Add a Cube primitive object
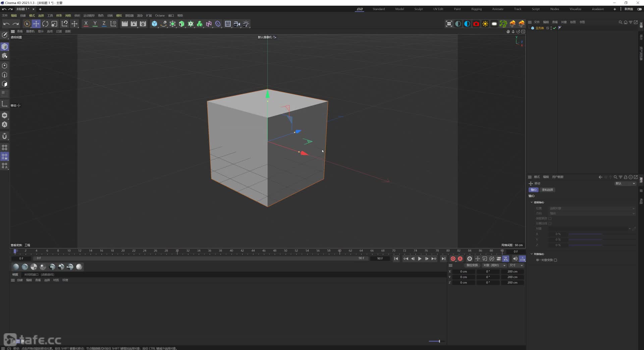 point(154,24)
